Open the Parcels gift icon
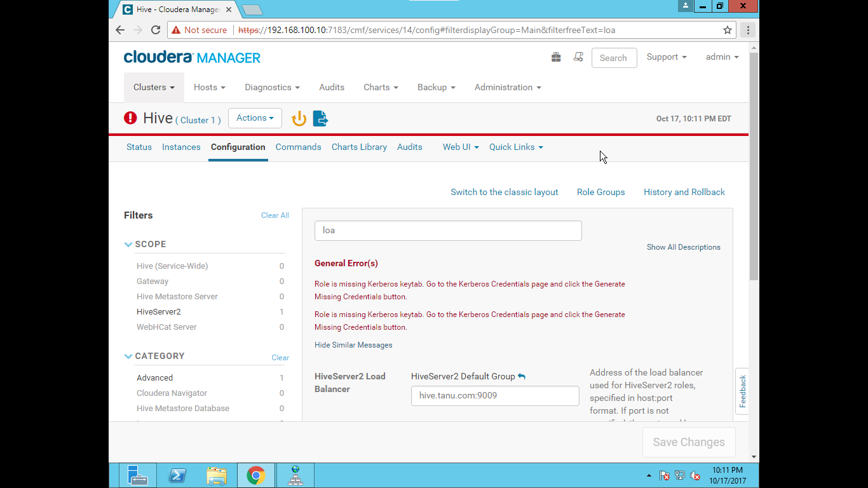 click(x=556, y=57)
